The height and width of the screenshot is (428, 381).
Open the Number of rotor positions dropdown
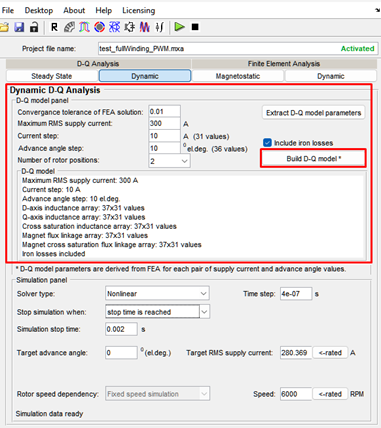[170, 161]
